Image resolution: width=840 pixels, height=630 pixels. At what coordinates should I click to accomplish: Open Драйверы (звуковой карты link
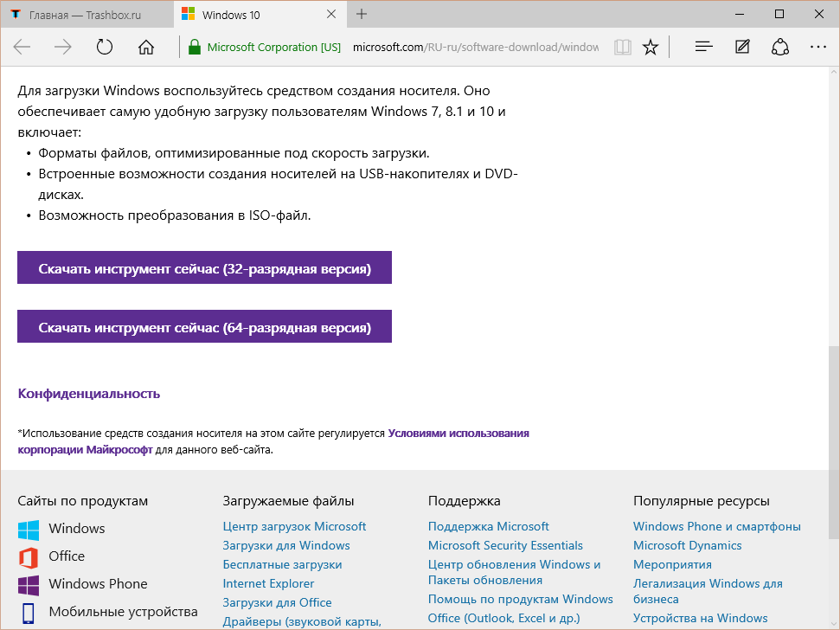(x=302, y=622)
